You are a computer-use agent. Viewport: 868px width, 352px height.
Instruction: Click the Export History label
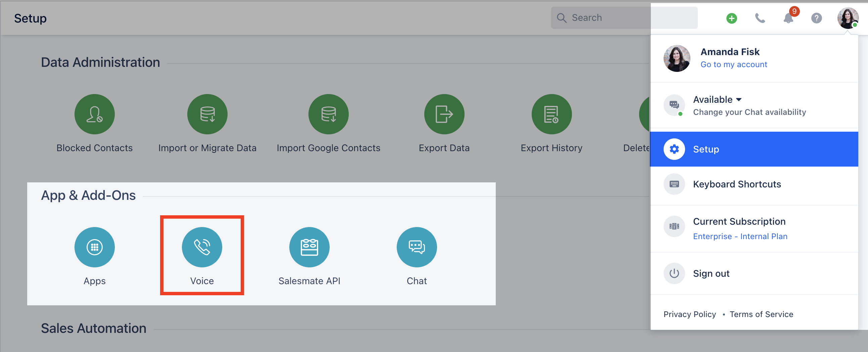[x=551, y=148]
